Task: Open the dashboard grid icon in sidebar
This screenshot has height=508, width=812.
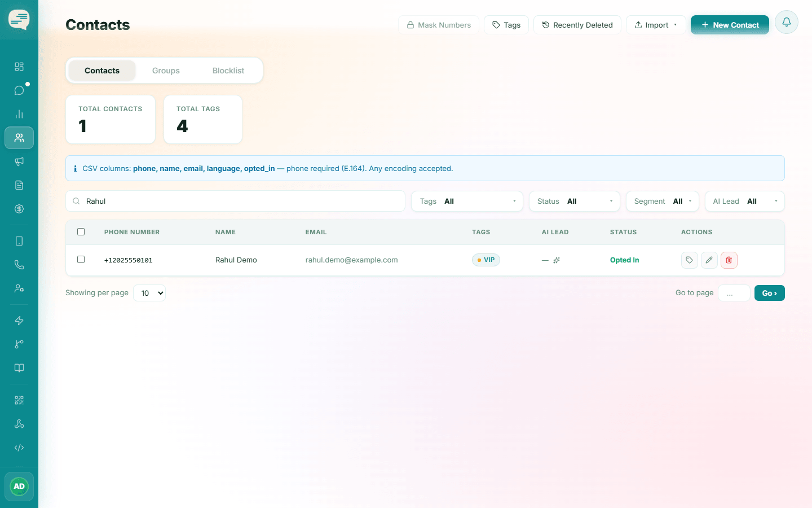Action: (19, 67)
